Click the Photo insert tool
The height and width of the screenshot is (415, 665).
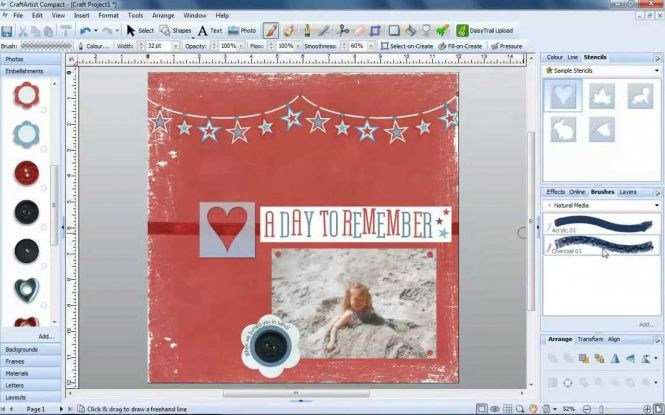[x=242, y=31]
